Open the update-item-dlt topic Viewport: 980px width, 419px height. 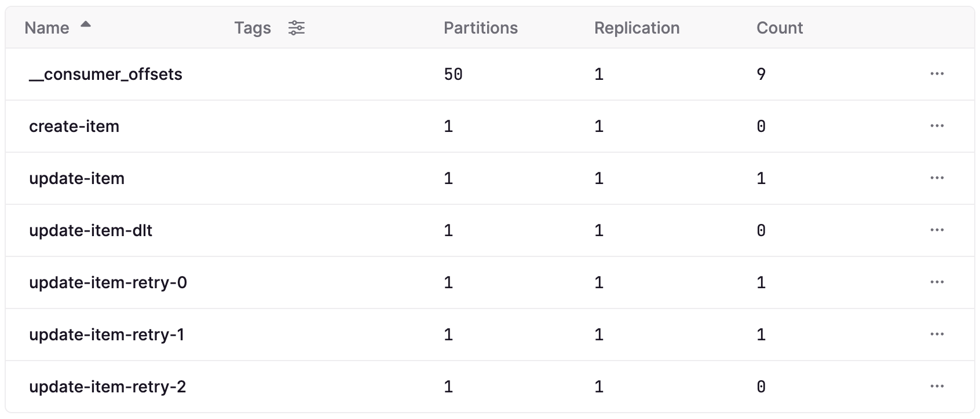coord(90,230)
